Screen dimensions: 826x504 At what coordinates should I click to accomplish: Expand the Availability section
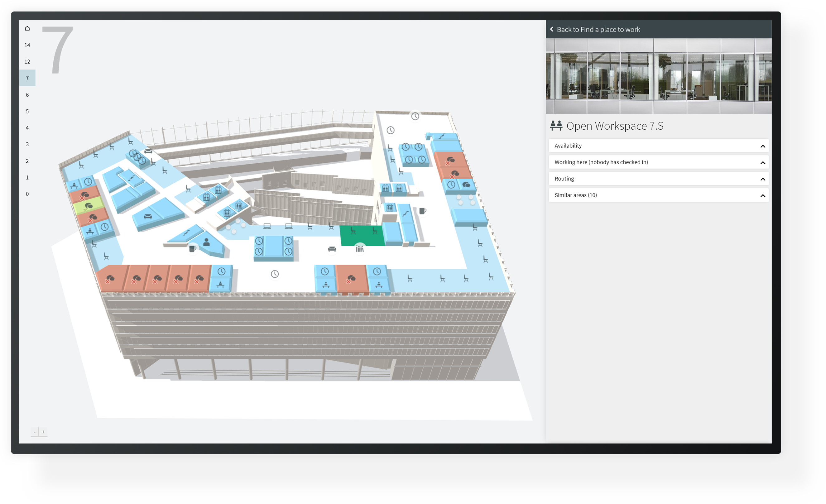658,146
